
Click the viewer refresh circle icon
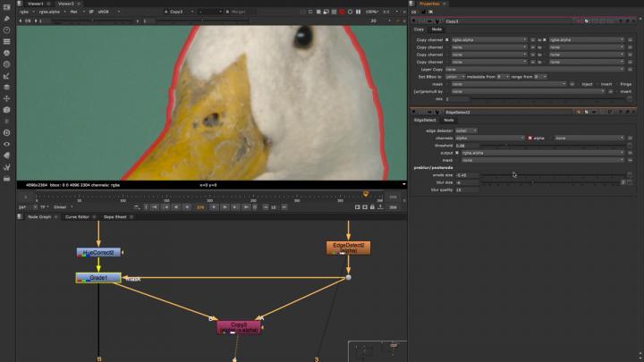350,12
